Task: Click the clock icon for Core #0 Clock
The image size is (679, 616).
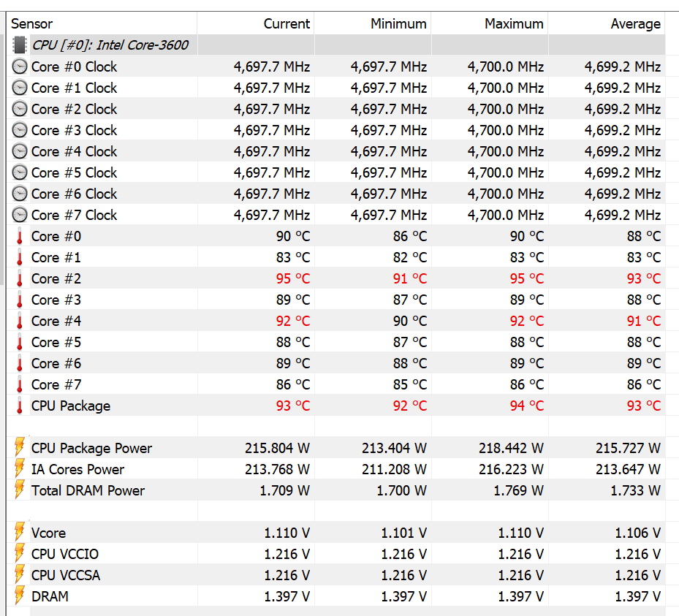Action: [19, 66]
